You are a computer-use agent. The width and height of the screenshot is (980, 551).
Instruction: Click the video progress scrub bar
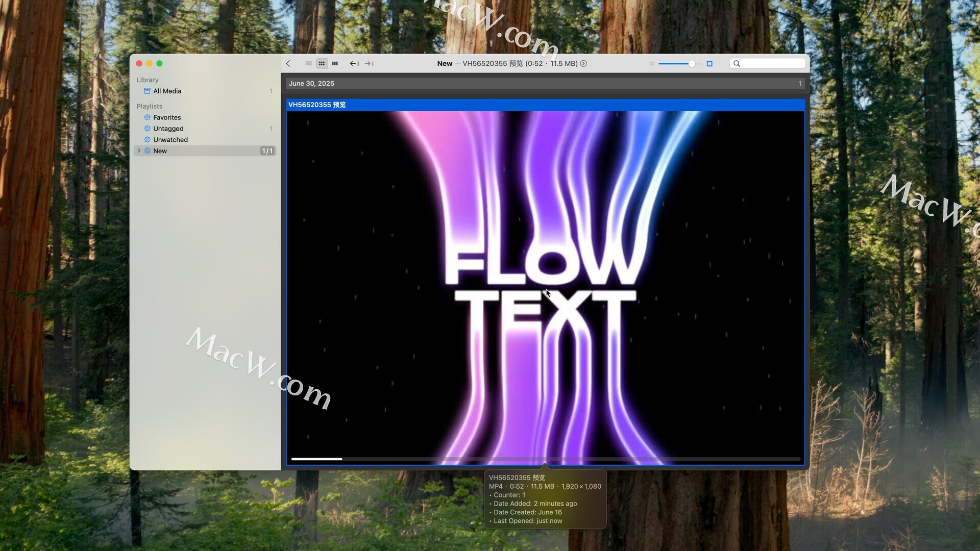tap(545, 459)
